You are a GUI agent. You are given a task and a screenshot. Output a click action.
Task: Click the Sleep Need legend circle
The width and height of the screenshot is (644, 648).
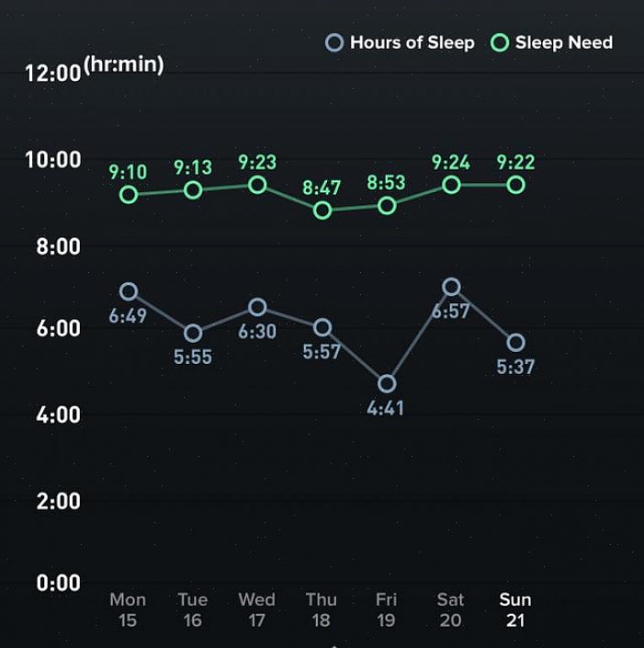tap(500, 42)
